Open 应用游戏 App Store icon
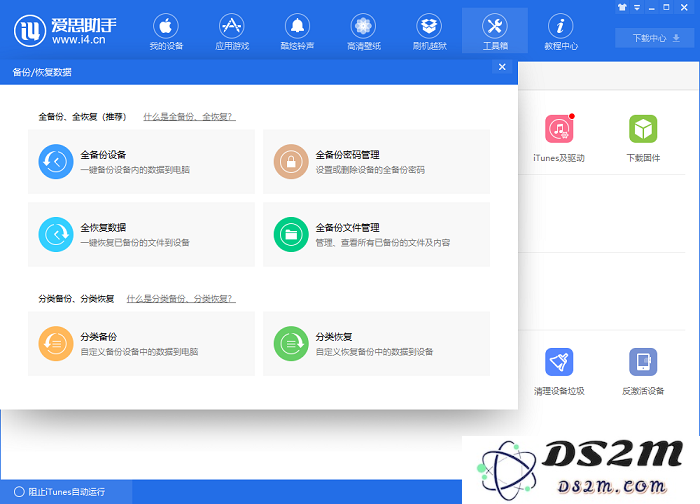700x504 pixels. (232, 26)
